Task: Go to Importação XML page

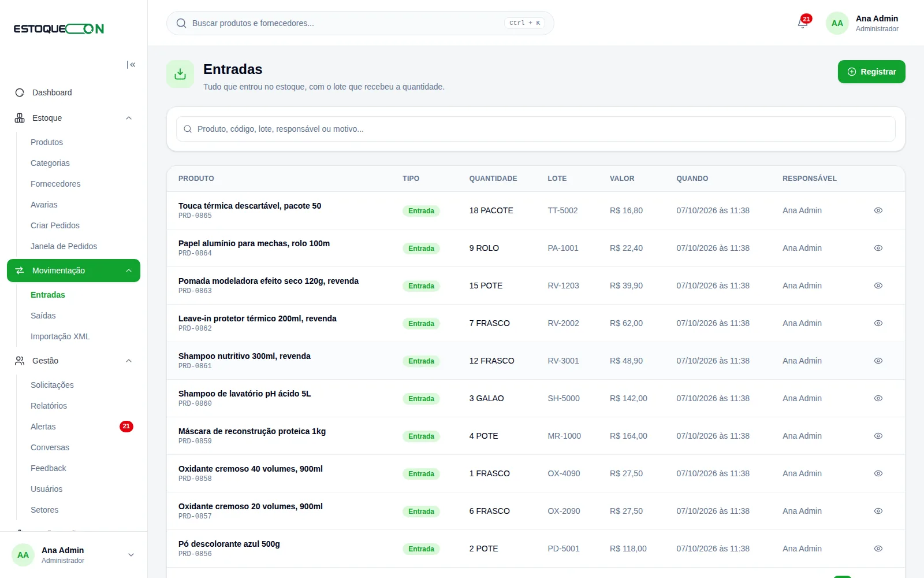Action: [60, 336]
